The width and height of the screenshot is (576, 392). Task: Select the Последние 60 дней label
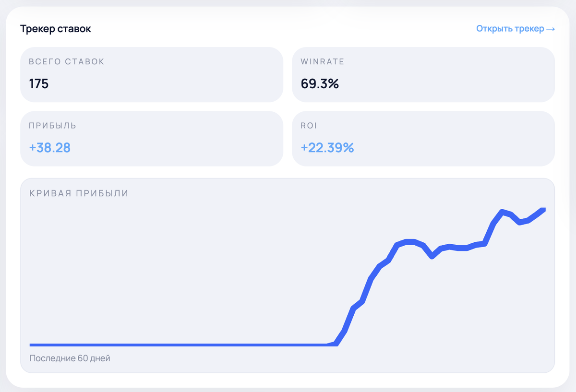click(x=70, y=358)
